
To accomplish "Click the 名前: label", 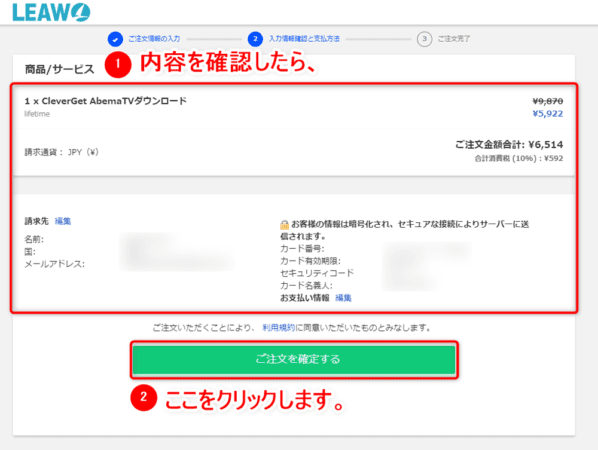I will pos(34,239).
